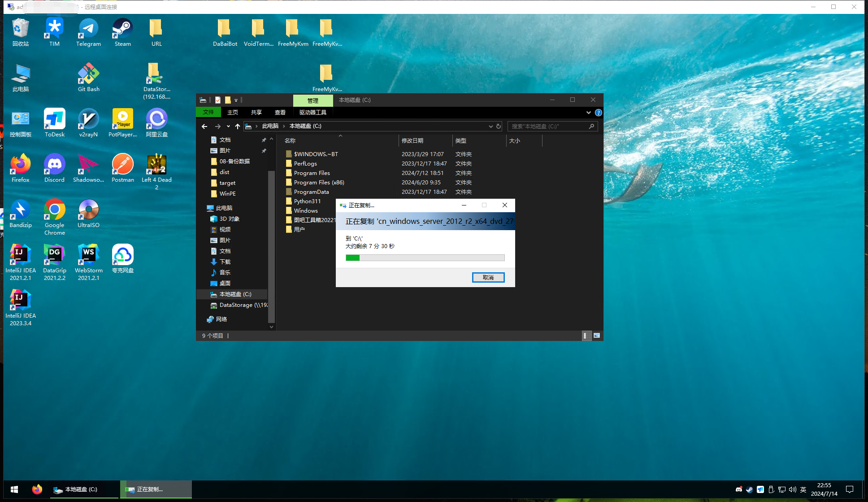The image size is (868, 502).
Task: Select the v2rayN desktop icon
Action: point(88,123)
